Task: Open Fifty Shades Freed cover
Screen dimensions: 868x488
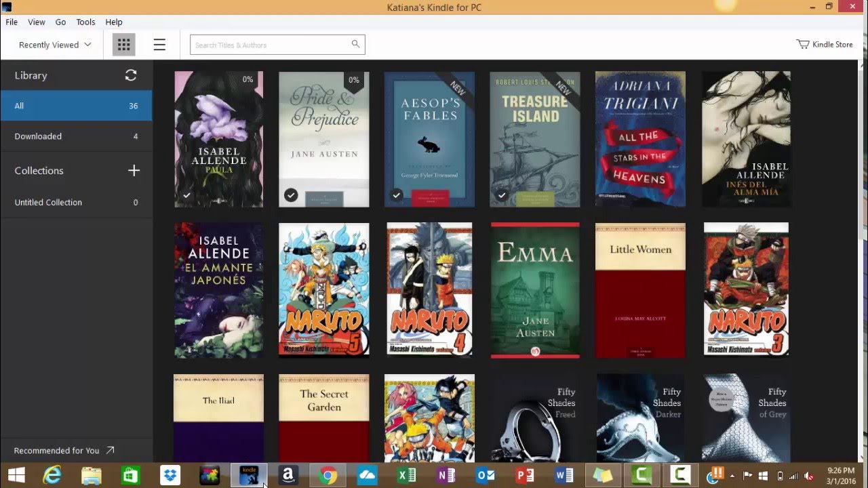Action: click(535, 418)
